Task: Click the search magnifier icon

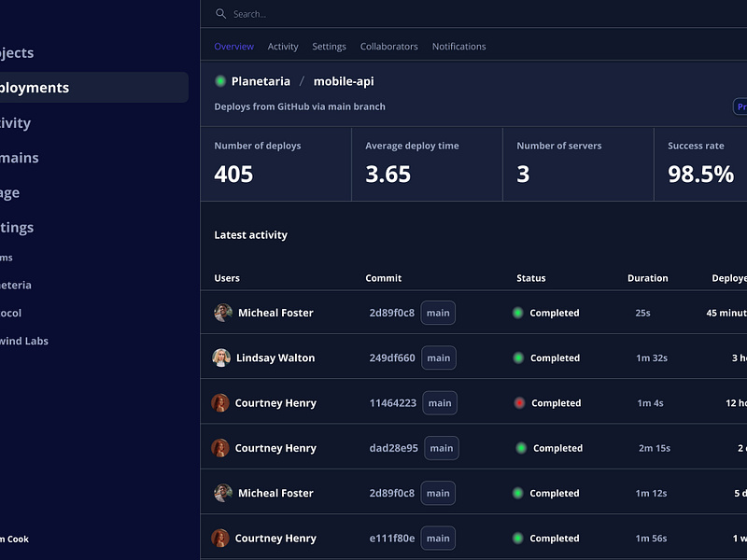Action: coord(220,14)
